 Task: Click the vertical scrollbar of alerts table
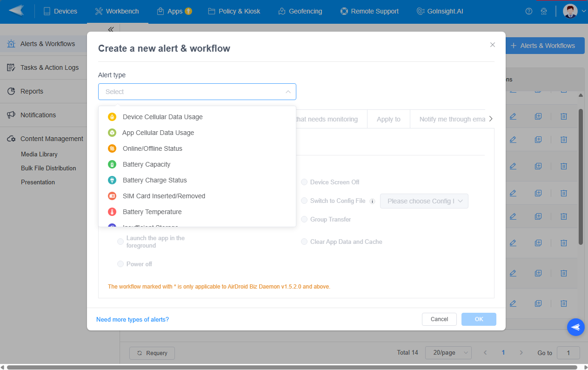[x=581, y=177]
